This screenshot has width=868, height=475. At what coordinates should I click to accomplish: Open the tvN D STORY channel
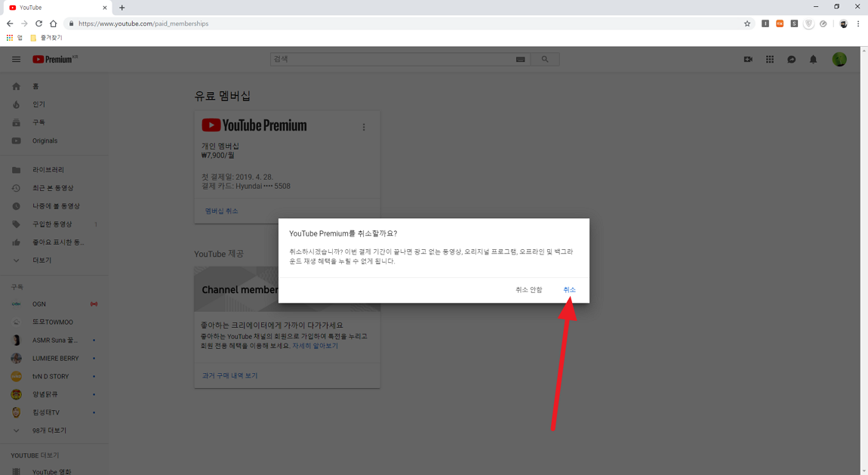pos(54,377)
